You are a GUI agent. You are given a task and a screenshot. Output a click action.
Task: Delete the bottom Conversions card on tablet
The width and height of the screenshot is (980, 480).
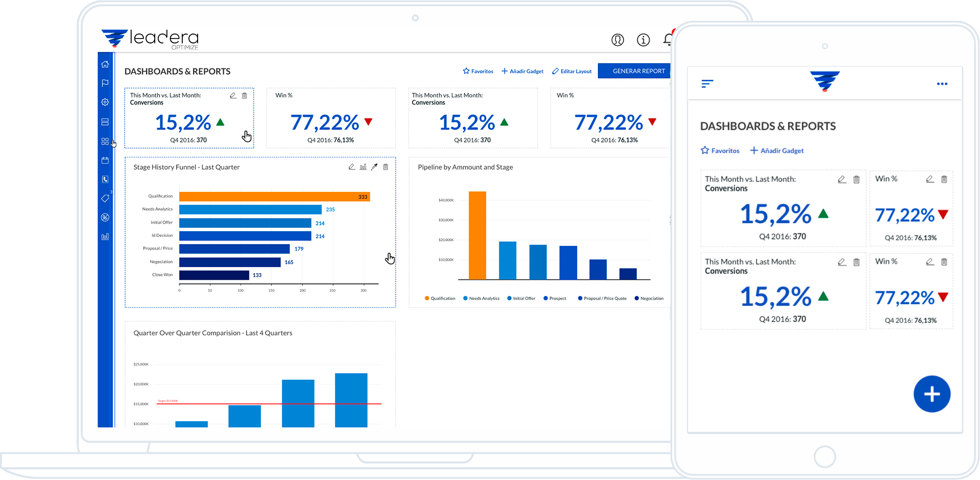click(x=857, y=262)
